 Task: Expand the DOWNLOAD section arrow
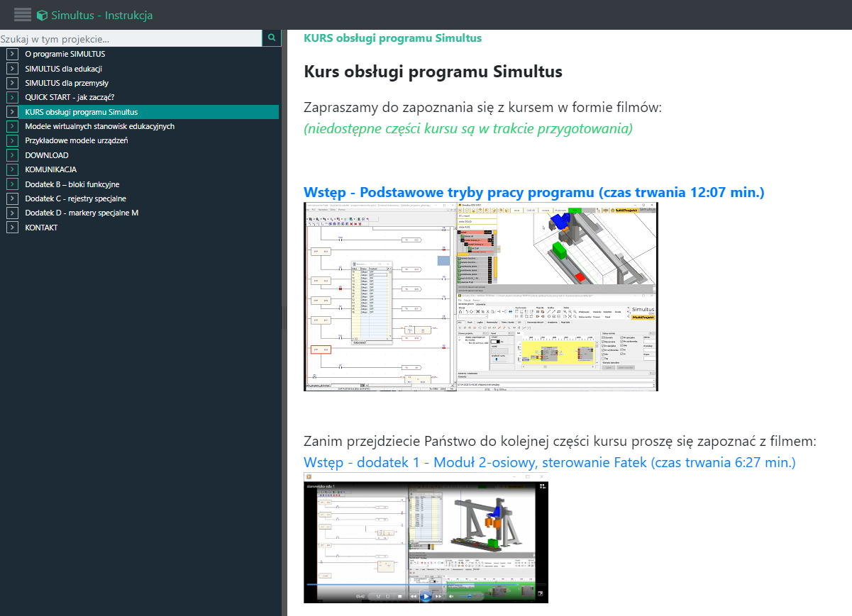(x=12, y=155)
